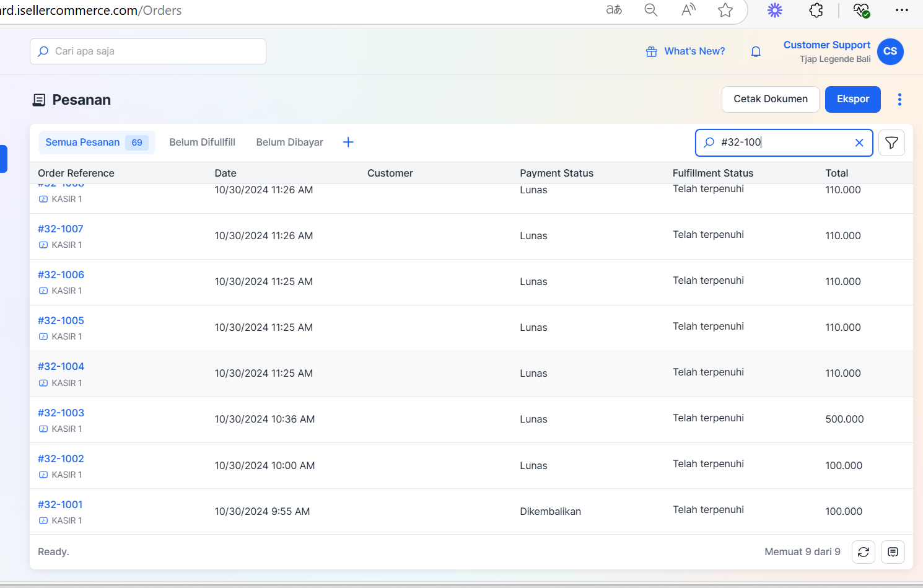This screenshot has width=923, height=588.
Task: Click the browser zoom out magnifier icon
Action: click(x=651, y=10)
